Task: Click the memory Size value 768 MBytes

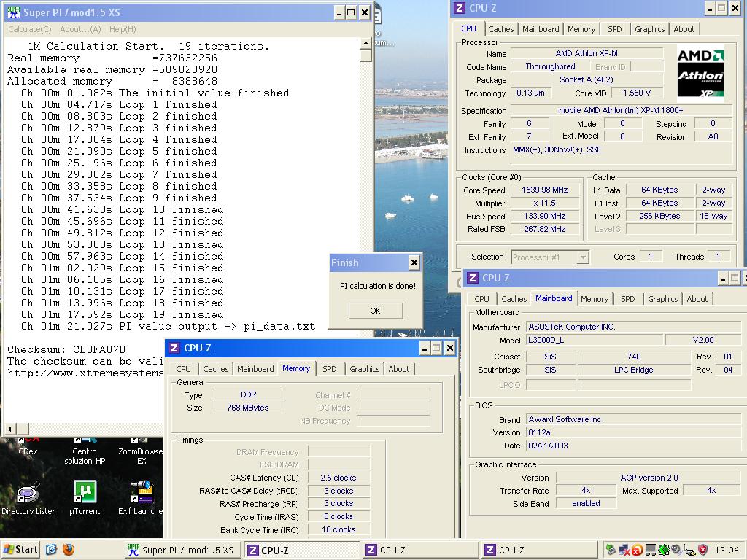Action: (x=248, y=408)
